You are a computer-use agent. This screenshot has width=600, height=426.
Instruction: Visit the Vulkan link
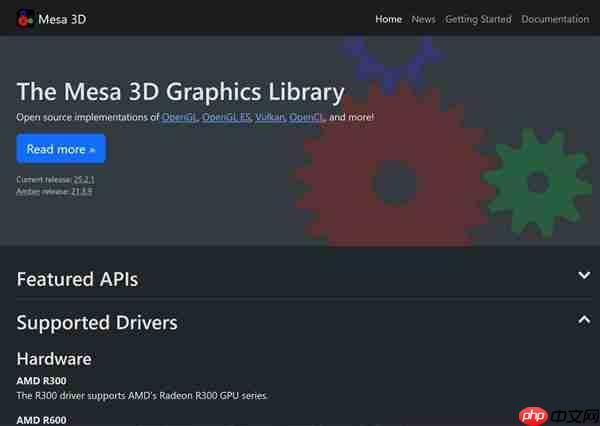(269, 118)
